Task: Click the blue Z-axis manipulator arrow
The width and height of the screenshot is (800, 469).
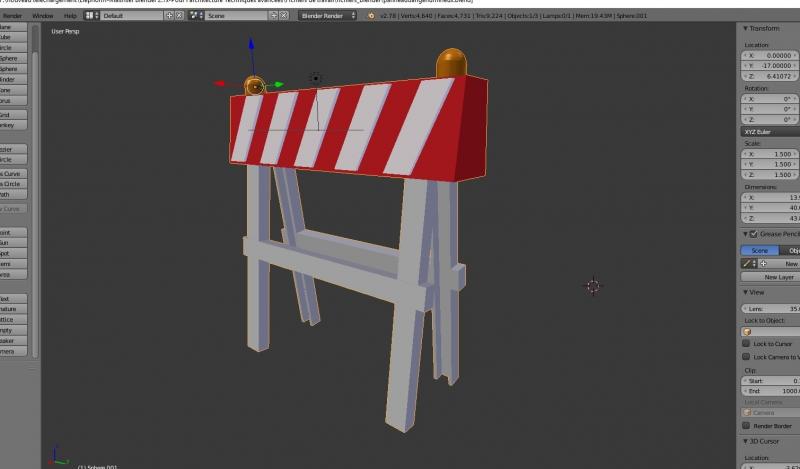Action: [252, 45]
